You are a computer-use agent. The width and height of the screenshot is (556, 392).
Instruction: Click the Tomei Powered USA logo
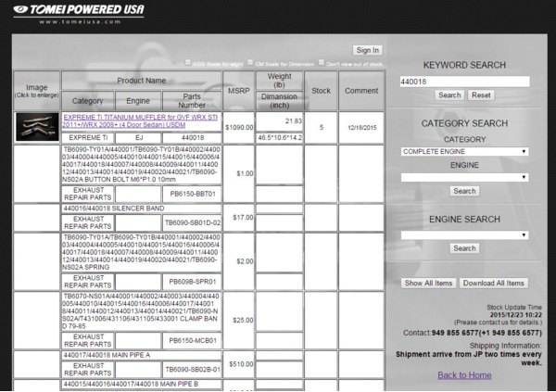(x=79, y=14)
